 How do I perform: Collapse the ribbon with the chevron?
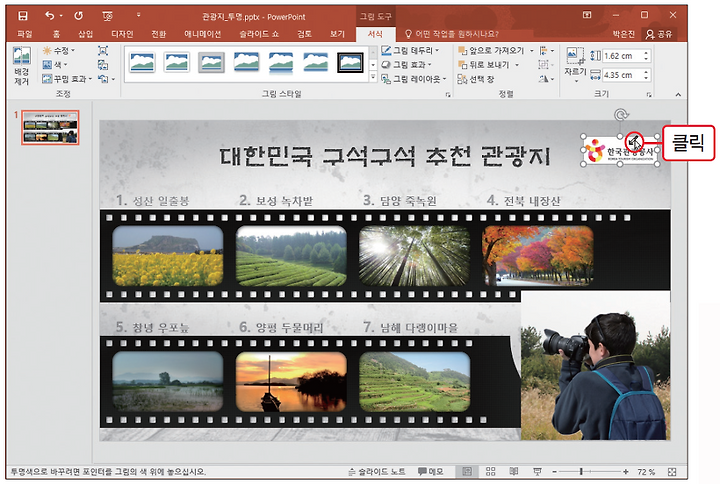[x=678, y=94]
